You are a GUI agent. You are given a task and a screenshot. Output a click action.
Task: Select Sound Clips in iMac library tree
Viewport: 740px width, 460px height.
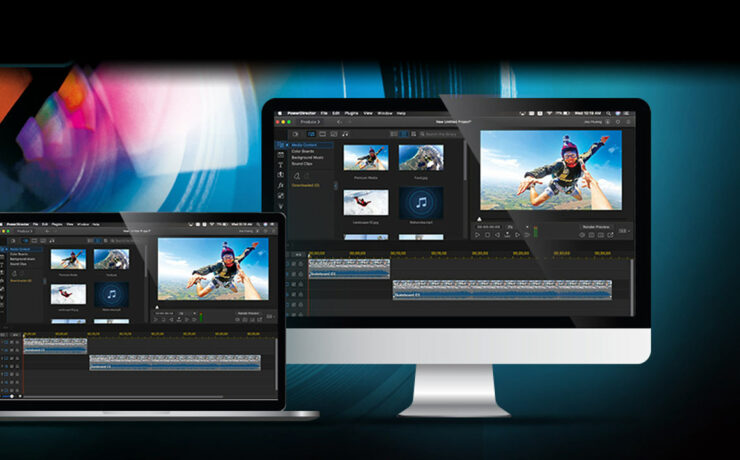302,164
